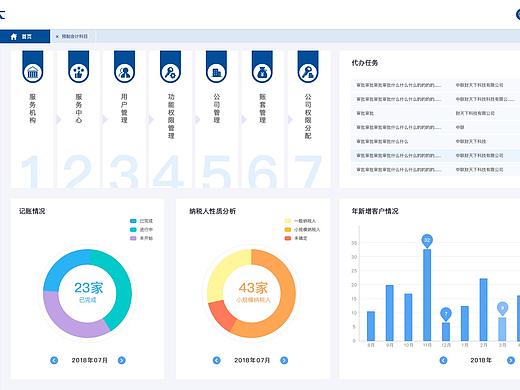Open the 公司管理 office building icon
This screenshot has width=520, height=390.
(216, 72)
